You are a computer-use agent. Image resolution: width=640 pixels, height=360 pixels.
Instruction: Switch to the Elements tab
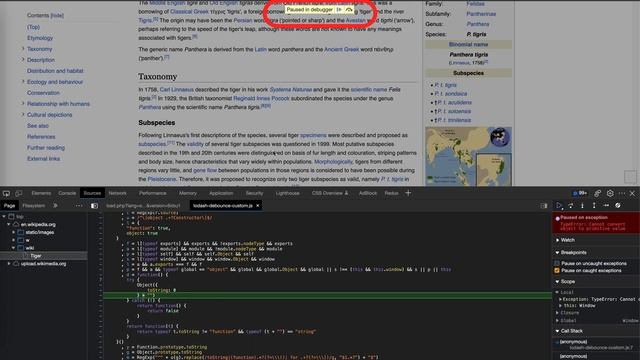(41, 193)
